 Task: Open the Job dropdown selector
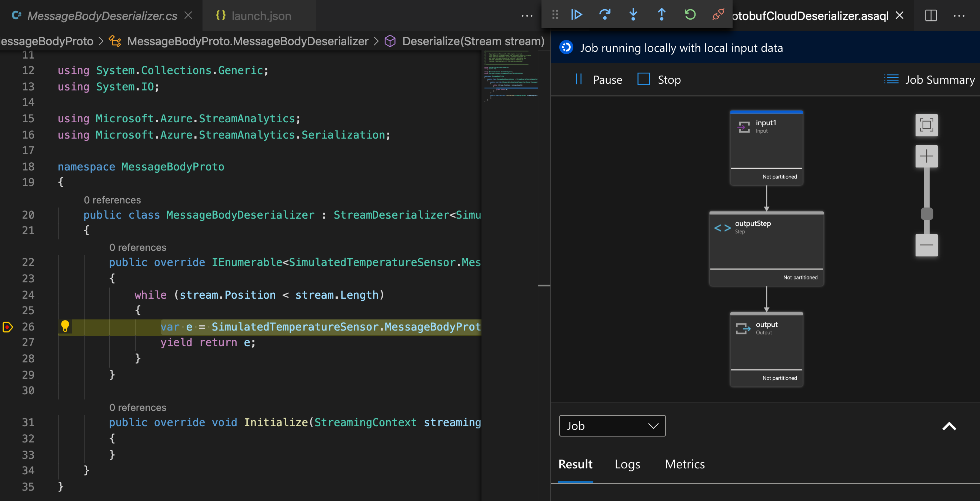tap(611, 425)
